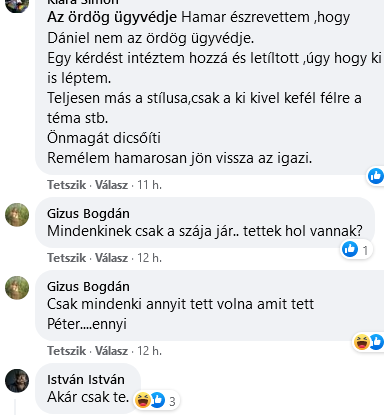384x415 pixels.
Task: Open the like reaction on the 'Péter....ennyi' comment
Action: [377, 342]
